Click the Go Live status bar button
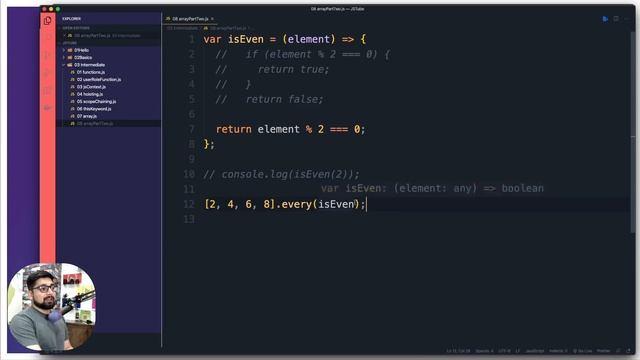640x360 pixels. tap(582, 351)
